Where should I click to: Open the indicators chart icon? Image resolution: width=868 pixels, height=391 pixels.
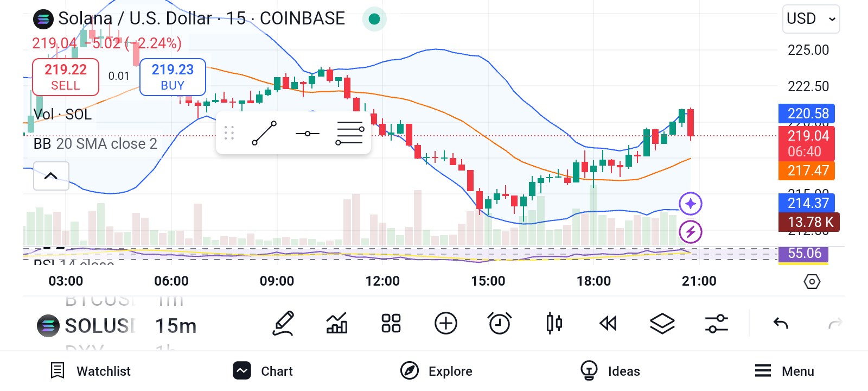[x=337, y=324]
